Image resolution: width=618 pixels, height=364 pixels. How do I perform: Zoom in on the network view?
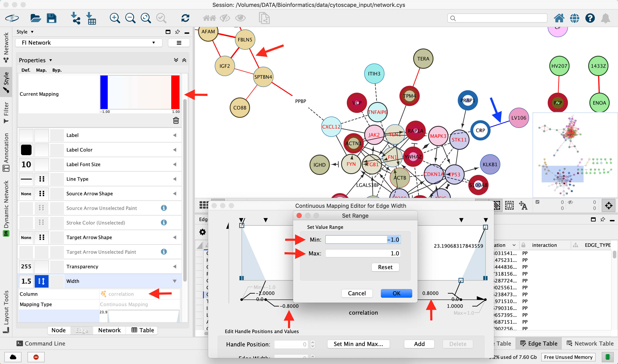(x=115, y=18)
